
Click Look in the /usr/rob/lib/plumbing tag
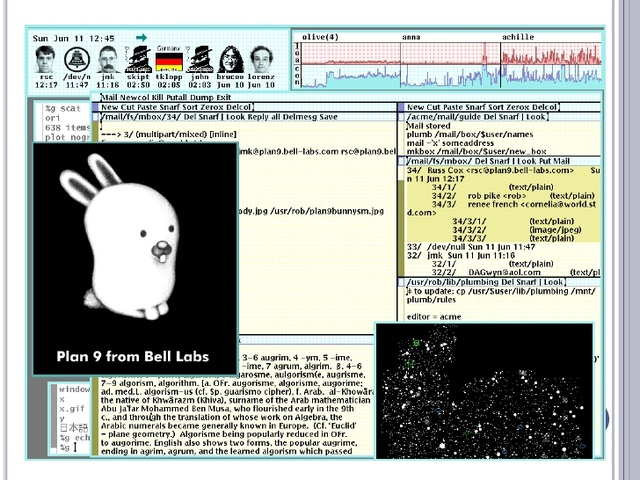point(553,282)
